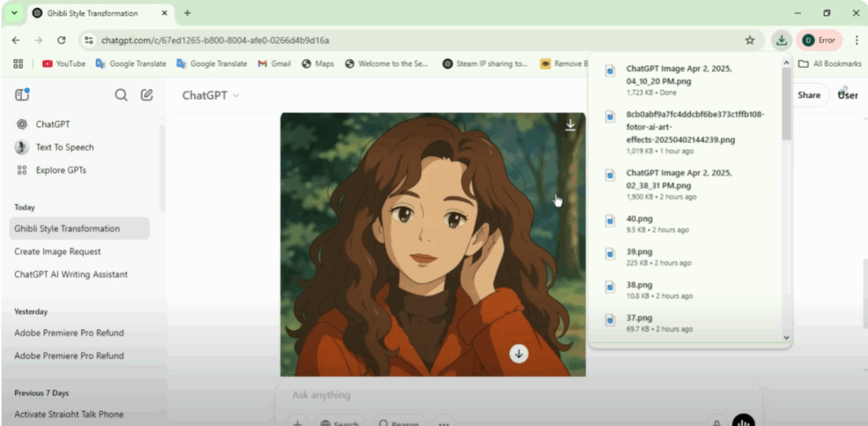
Task: Click the scroll-to-bottom arrow on image
Action: pyautogui.click(x=519, y=353)
